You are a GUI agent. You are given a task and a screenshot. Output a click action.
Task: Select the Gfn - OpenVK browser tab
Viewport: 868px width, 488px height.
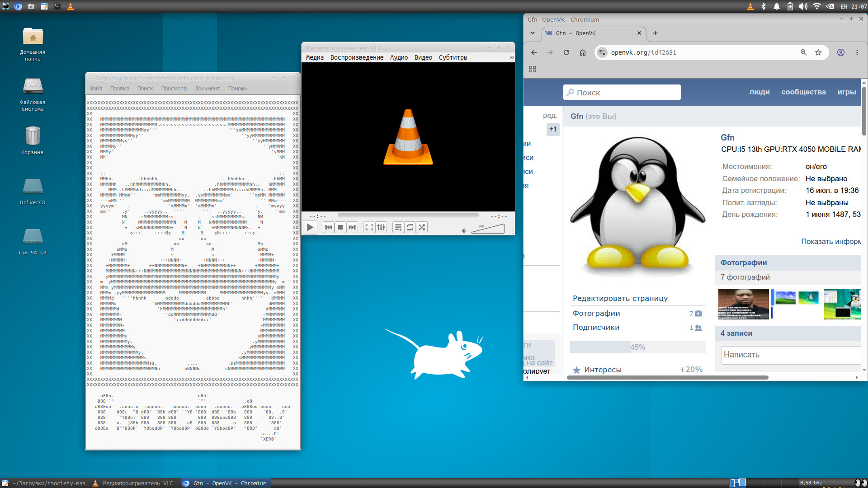pos(593,33)
